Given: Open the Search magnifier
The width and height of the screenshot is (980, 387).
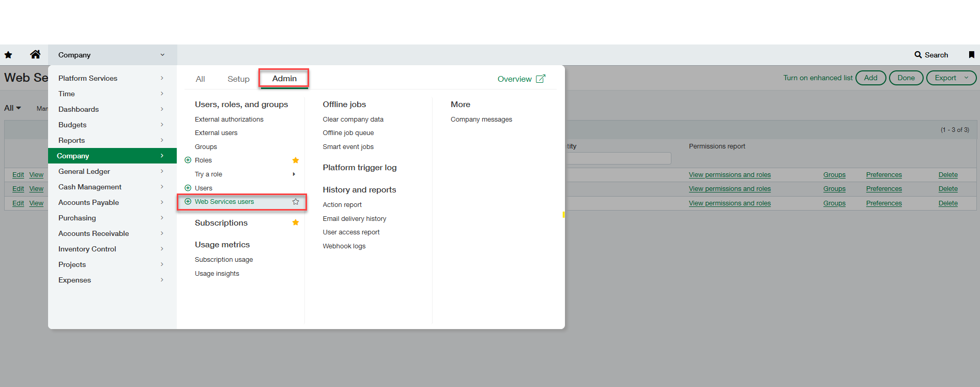Looking at the screenshot, I should 918,55.
